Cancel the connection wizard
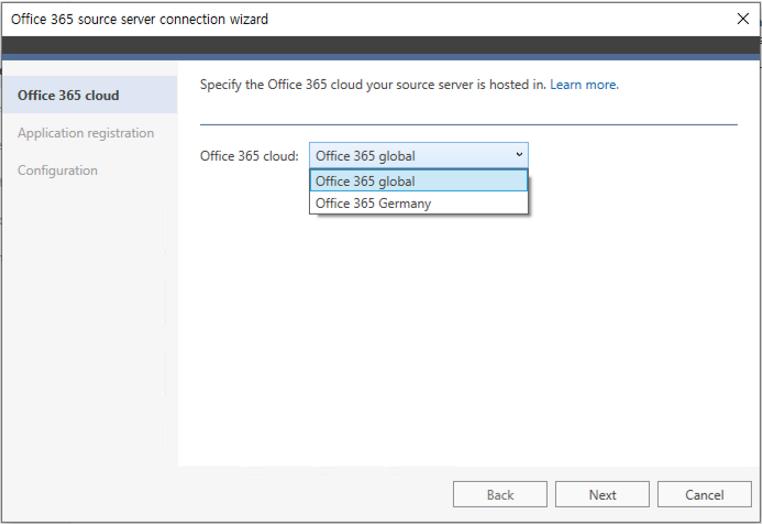Image resolution: width=762 pixels, height=524 pixels. click(x=704, y=494)
